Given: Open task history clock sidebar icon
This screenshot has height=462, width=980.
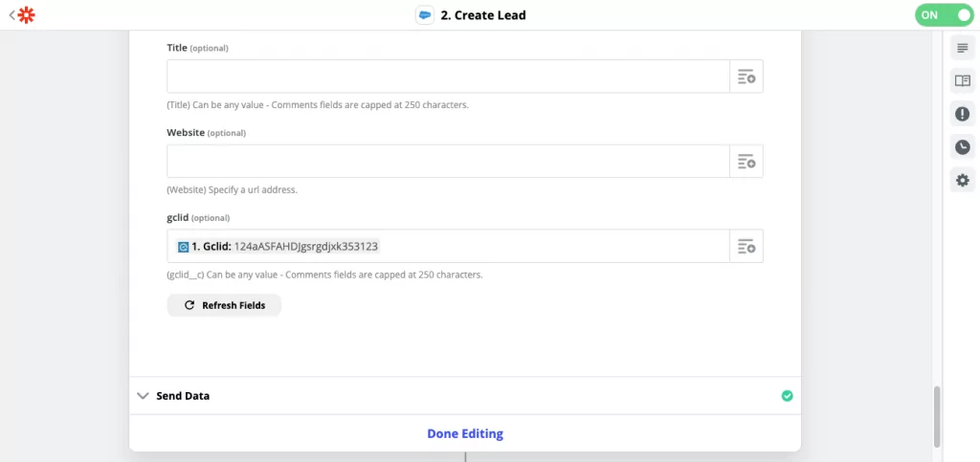Looking at the screenshot, I should [x=963, y=147].
